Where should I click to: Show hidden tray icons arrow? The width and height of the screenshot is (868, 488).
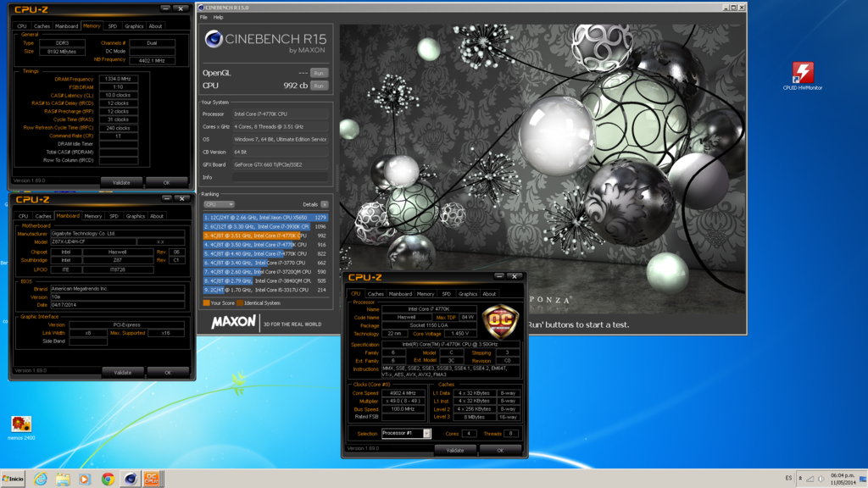coord(800,478)
